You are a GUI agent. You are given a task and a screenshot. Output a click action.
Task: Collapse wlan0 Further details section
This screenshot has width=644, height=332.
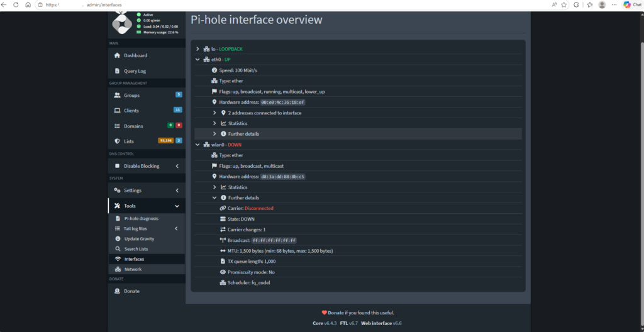214,197
